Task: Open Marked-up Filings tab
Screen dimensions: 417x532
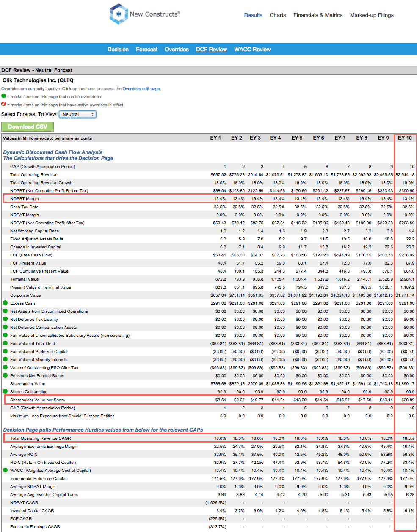Action: point(372,15)
